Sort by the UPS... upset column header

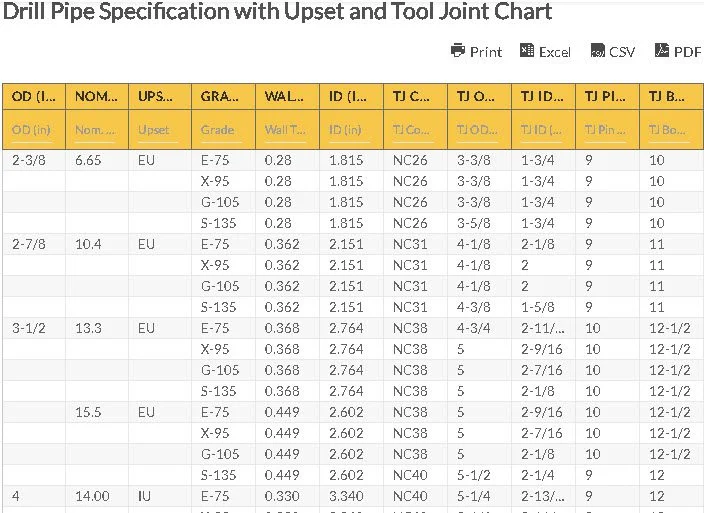157,97
